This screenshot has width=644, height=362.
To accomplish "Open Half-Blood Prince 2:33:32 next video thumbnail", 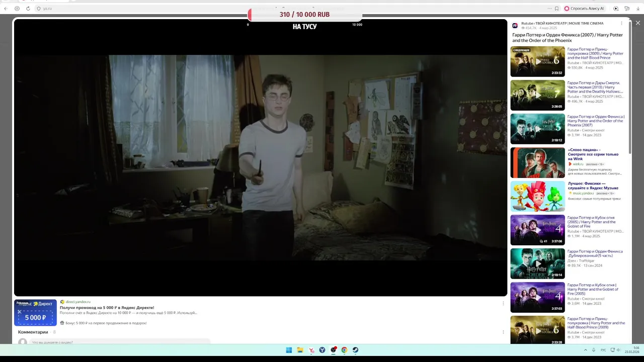I will [x=537, y=61].
